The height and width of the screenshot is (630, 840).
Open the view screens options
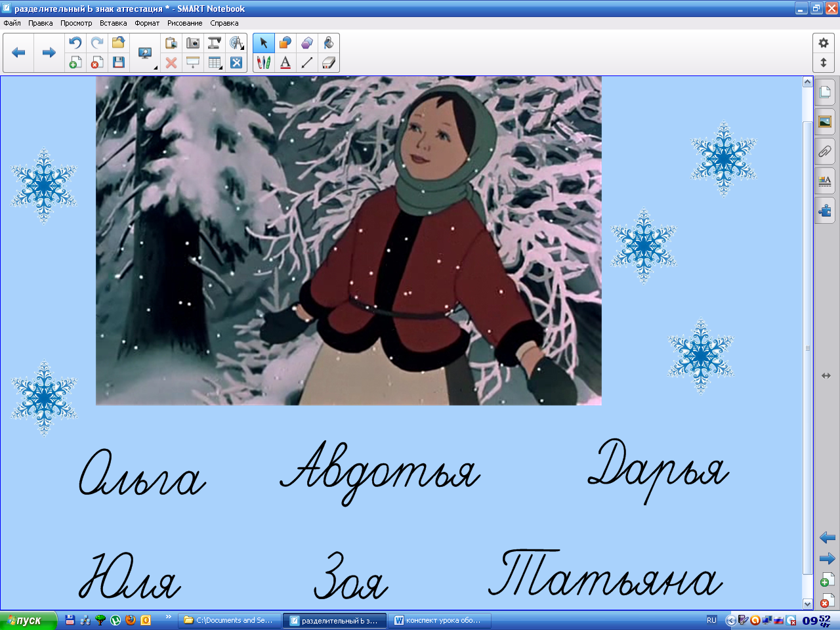(x=146, y=53)
